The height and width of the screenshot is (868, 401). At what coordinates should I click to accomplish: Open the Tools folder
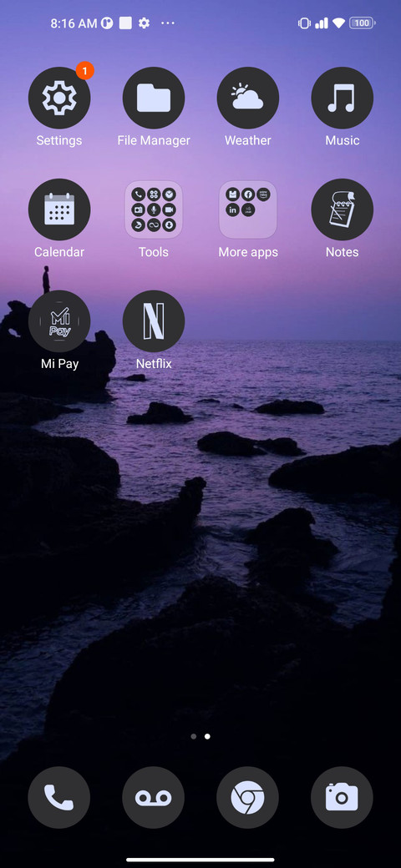pos(154,209)
